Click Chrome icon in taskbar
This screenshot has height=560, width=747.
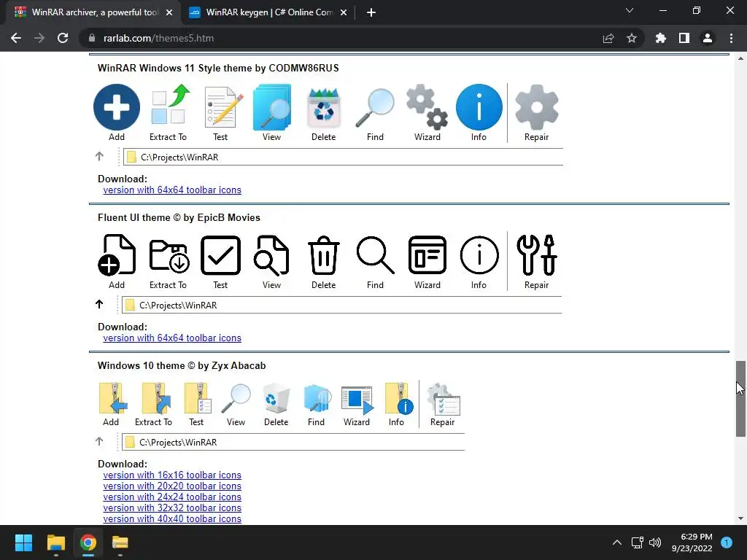click(88, 542)
